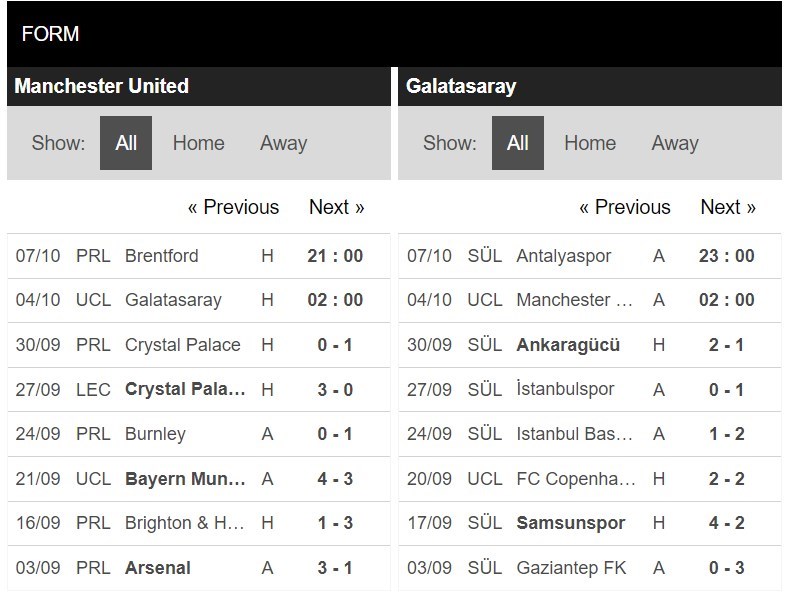788x611 pixels.
Task: Load Galatasaray's next matches
Action: coord(727,207)
